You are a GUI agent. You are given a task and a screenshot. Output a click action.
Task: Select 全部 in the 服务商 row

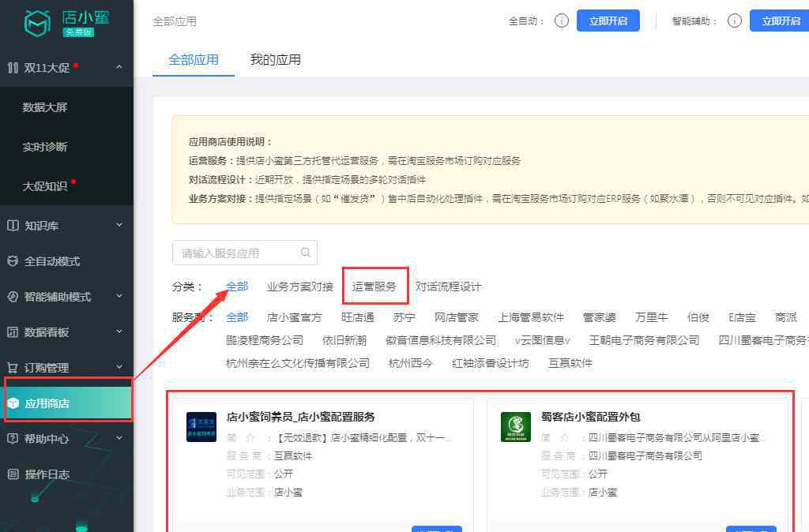[237, 317]
